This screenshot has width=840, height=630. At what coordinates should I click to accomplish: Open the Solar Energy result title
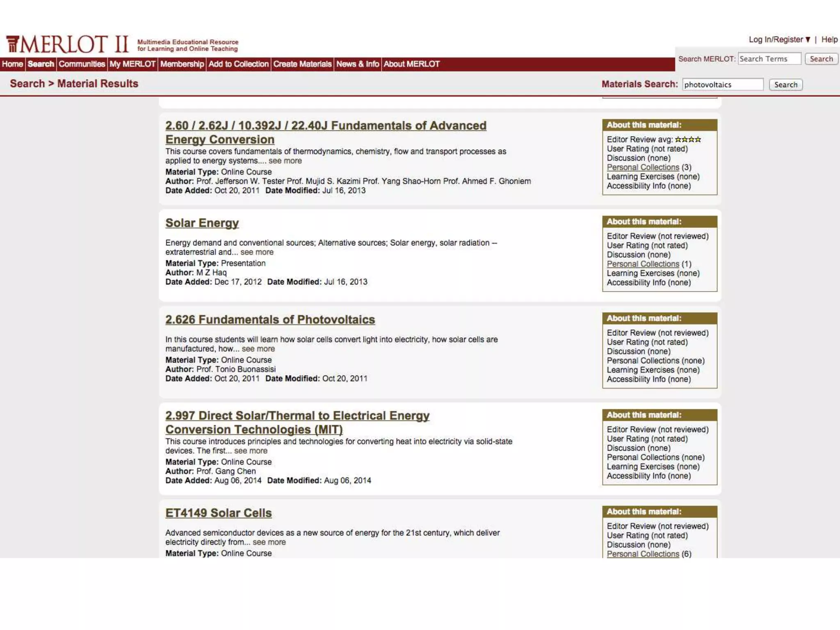click(x=202, y=223)
